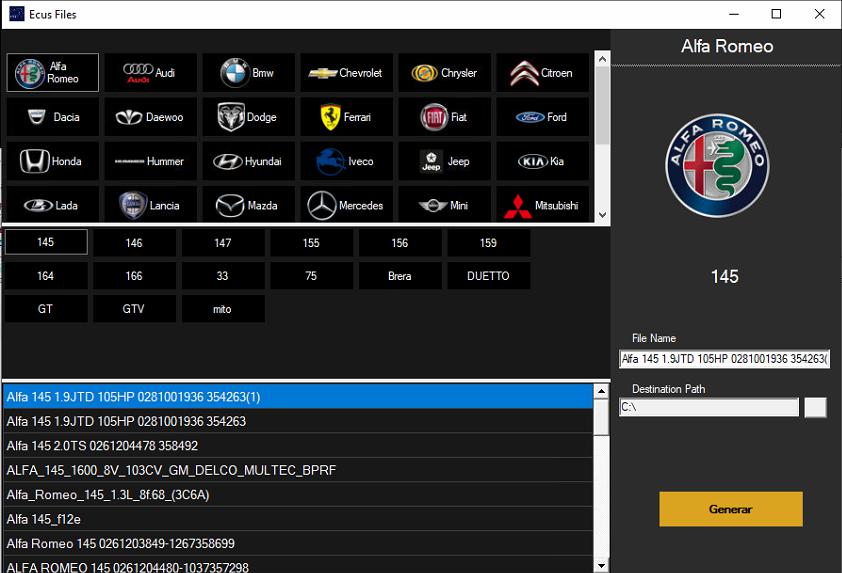Select the mito model button

pyautogui.click(x=223, y=309)
